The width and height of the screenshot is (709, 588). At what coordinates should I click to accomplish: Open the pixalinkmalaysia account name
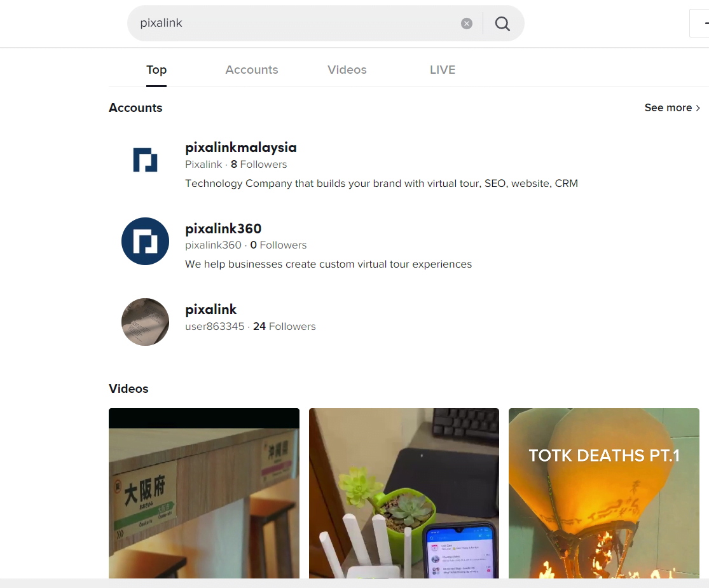coord(240,147)
